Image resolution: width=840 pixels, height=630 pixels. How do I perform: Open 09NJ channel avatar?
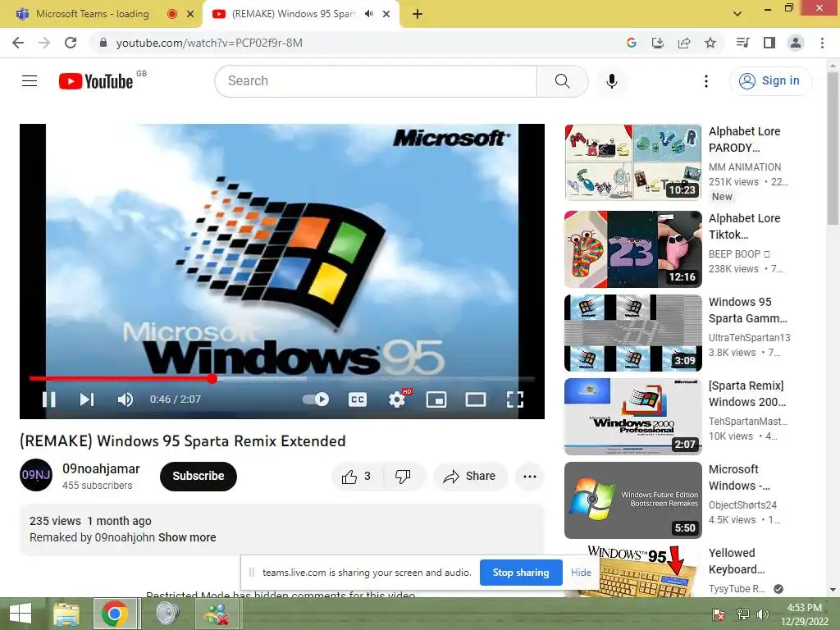[36, 475]
